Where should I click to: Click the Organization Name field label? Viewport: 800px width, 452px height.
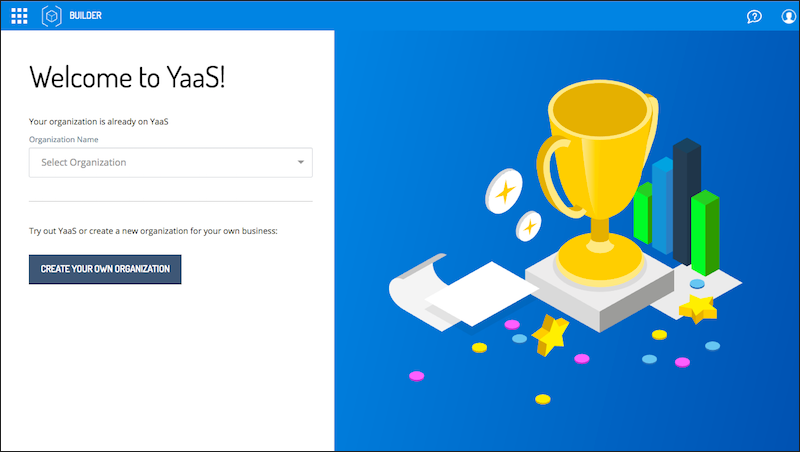click(x=64, y=139)
